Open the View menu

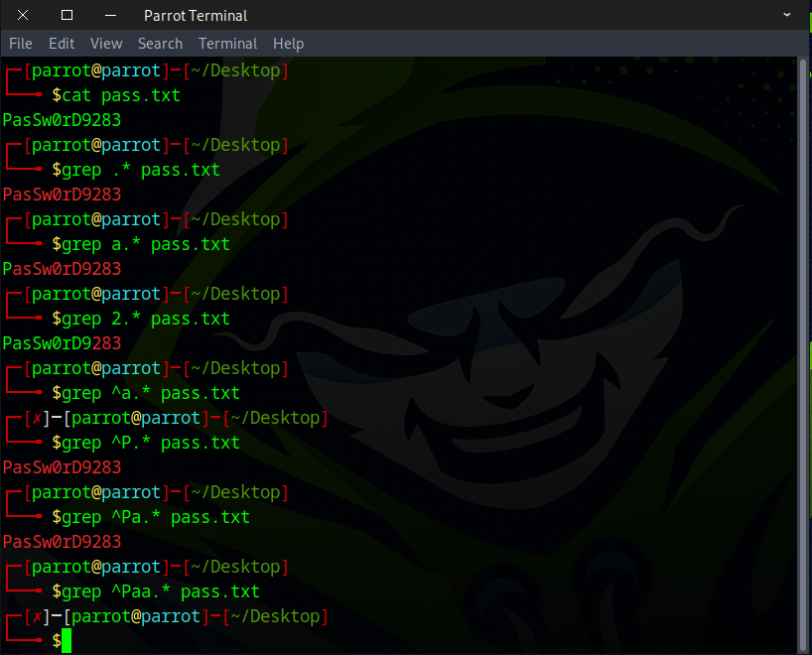point(106,44)
